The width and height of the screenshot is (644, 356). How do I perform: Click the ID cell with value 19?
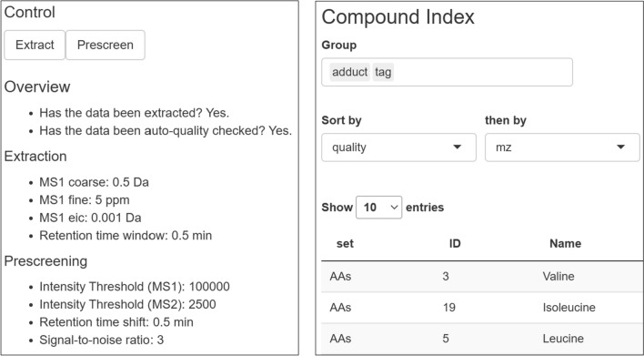(449, 308)
